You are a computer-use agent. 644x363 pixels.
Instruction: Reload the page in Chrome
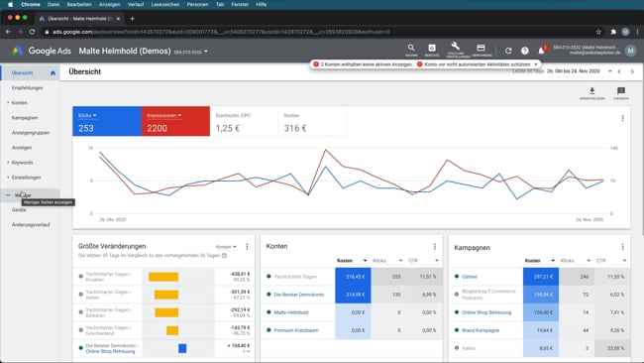click(32, 32)
